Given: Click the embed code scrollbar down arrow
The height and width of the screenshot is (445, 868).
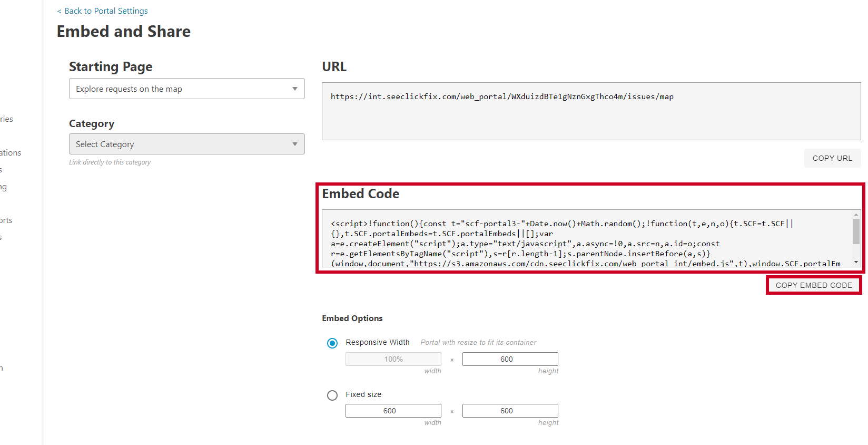Looking at the screenshot, I should point(856,262).
